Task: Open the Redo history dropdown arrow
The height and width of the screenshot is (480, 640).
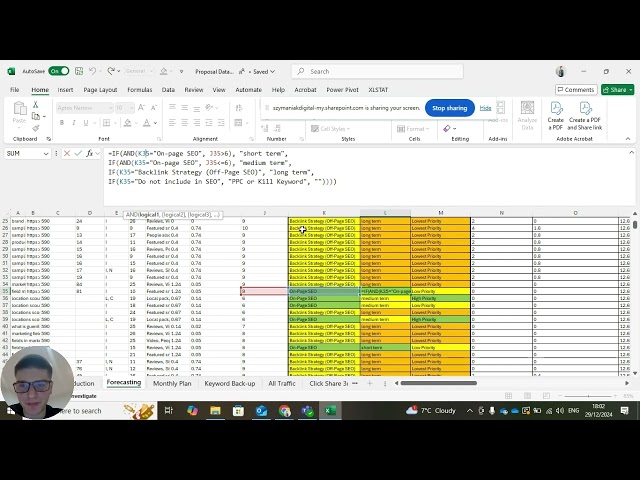Action: tap(119, 71)
